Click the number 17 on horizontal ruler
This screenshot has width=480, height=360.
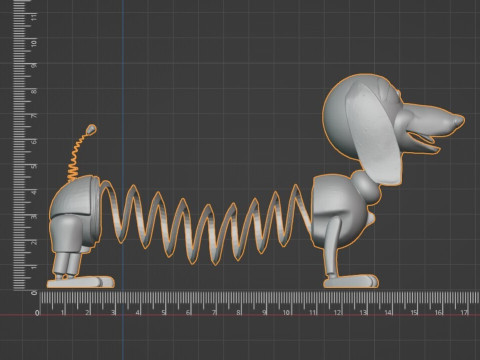click(x=464, y=312)
